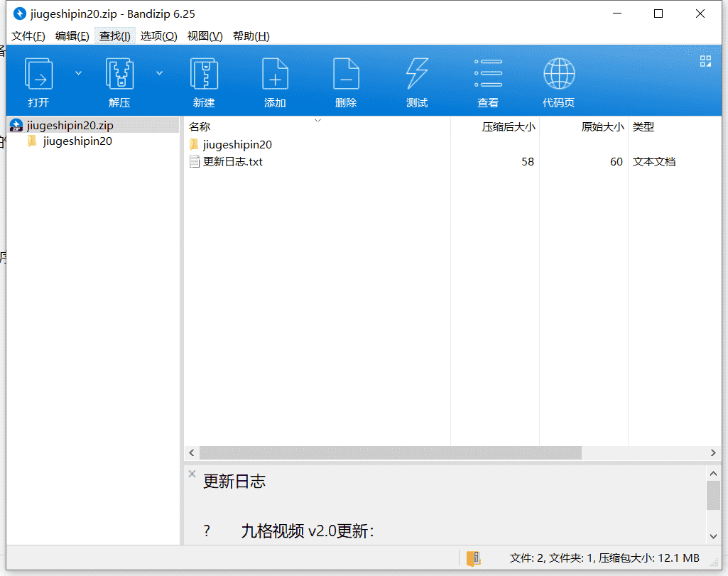Screen dimensions: 728x576
Task: Open the 编辑(E) menu
Action: pos(72,36)
